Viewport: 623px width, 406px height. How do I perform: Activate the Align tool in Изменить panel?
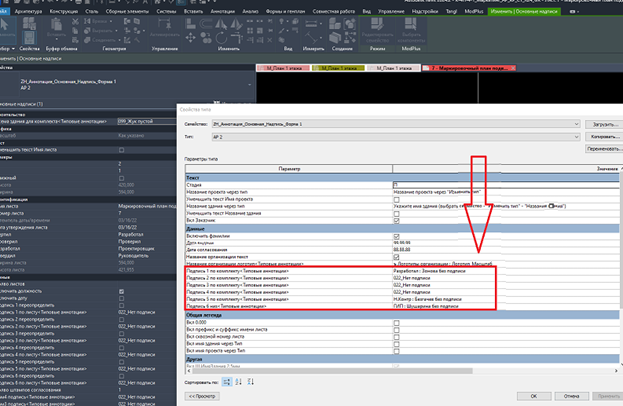pyautogui.click(x=191, y=24)
